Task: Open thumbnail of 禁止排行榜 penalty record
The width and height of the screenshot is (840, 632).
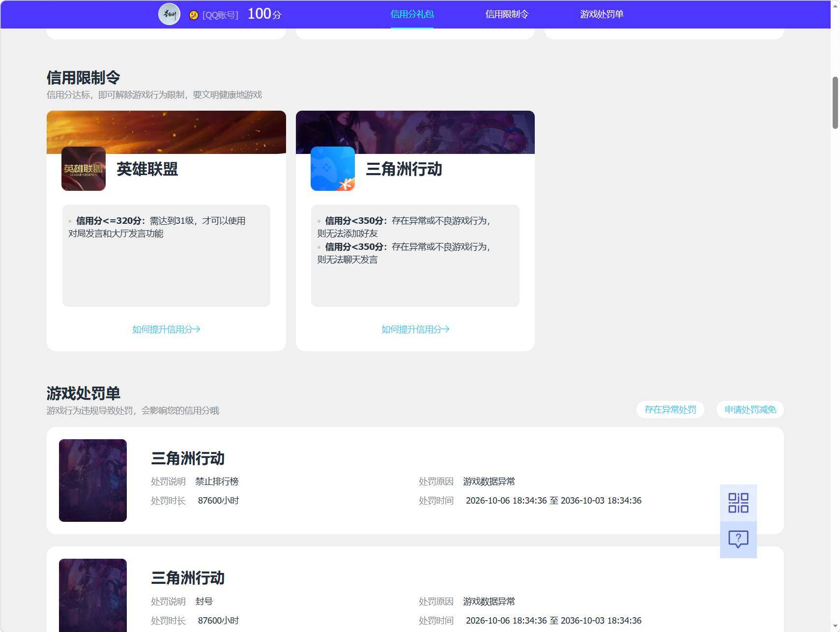Action: [93, 481]
